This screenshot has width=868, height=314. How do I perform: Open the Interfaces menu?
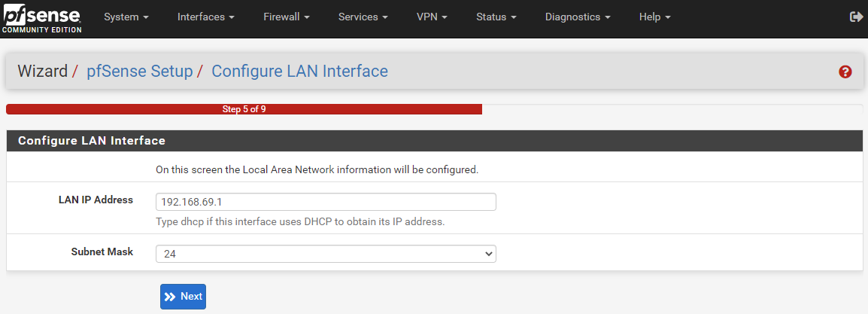pyautogui.click(x=206, y=17)
